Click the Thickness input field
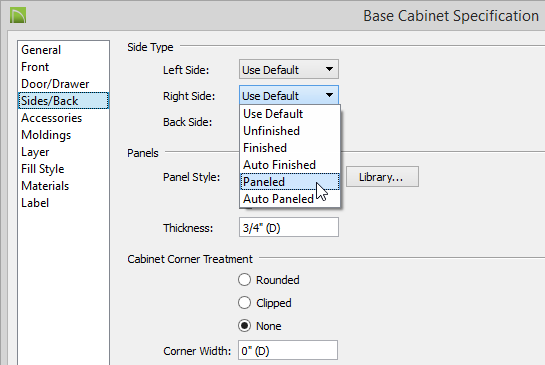This screenshot has height=365, width=545. pyautogui.click(x=288, y=227)
